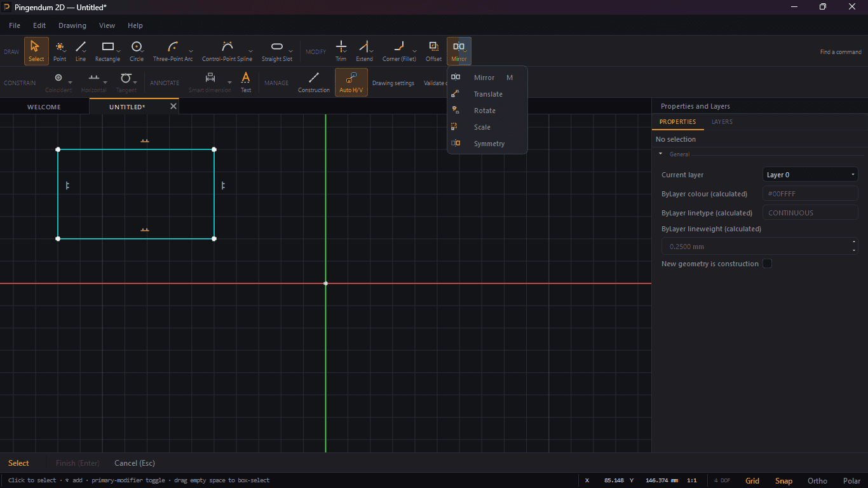Click the Mirror toolbar button

pyautogui.click(x=459, y=51)
